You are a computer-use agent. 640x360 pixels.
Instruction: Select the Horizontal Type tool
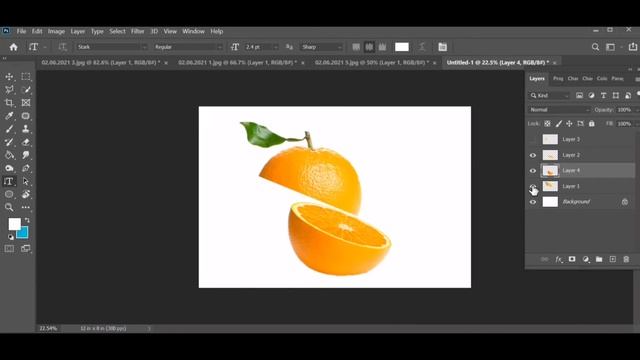[9, 181]
